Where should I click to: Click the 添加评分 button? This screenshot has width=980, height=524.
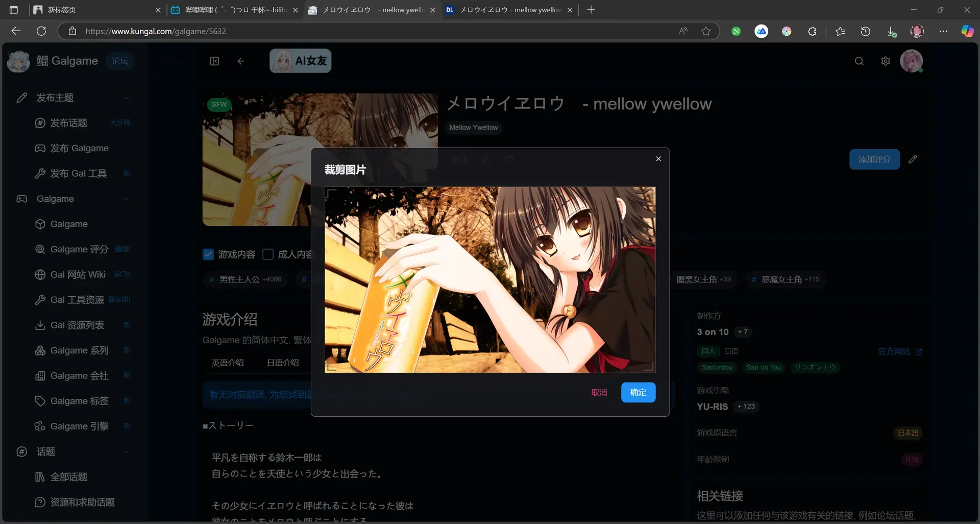[874, 159]
